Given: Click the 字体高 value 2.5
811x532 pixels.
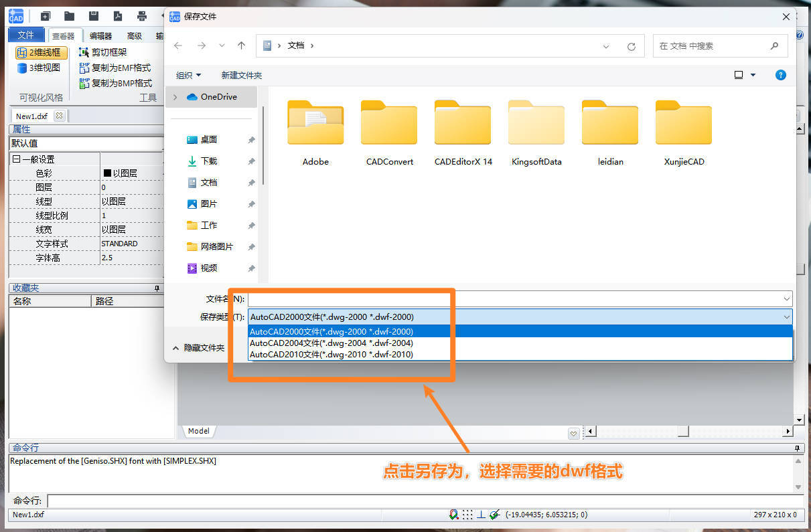Looking at the screenshot, I should pos(131,258).
